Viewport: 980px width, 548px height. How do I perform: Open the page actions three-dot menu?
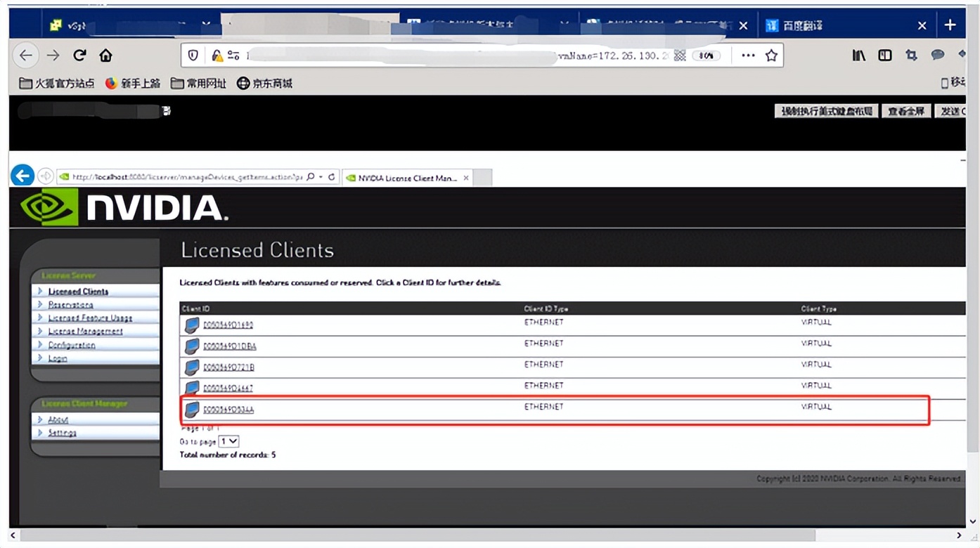[748, 56]
